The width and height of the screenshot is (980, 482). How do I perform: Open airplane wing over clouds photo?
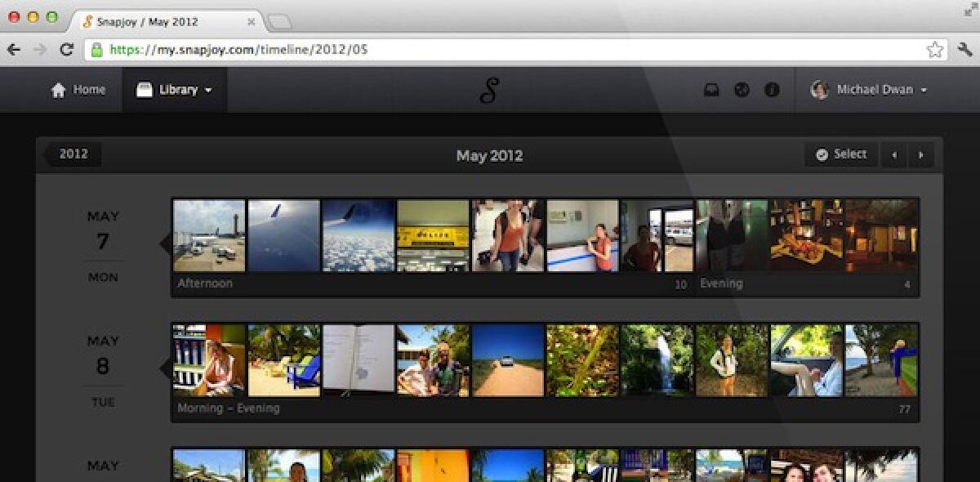pos(359,235)
